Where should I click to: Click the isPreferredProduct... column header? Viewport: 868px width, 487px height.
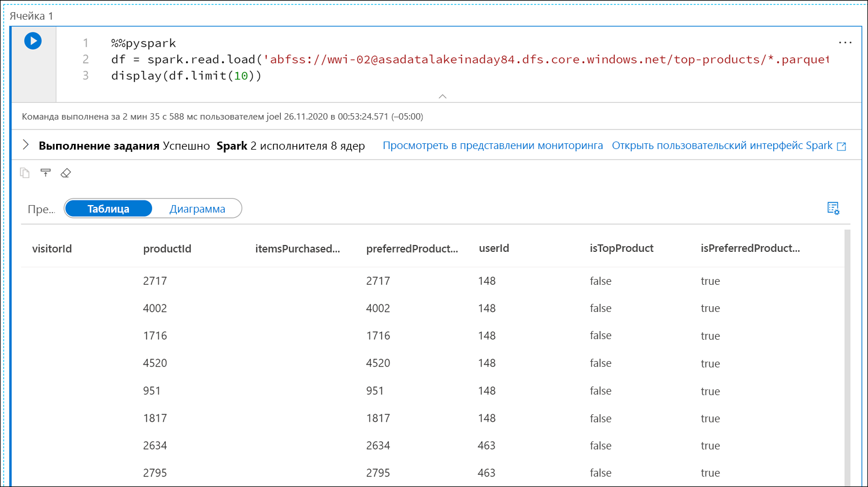[750, 248]
